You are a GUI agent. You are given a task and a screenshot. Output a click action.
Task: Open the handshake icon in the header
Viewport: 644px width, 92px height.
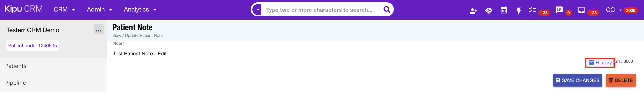tap(489, 11)
